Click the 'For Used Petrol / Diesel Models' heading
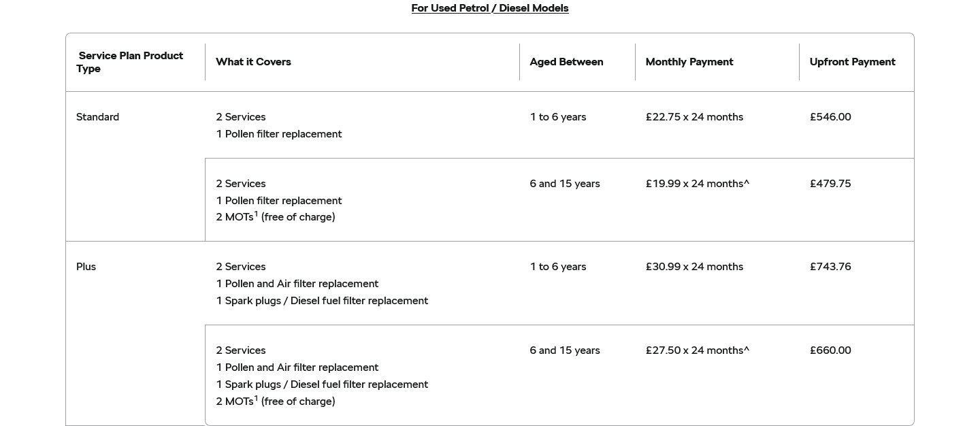The image size is (980, 426). pyautogui.click(x=490, y=8)
